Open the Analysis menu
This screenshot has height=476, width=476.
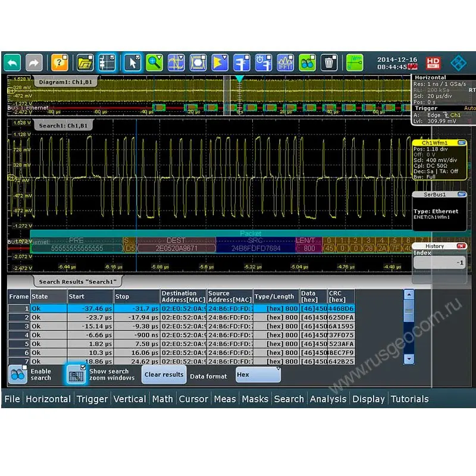tap(328, 399)
